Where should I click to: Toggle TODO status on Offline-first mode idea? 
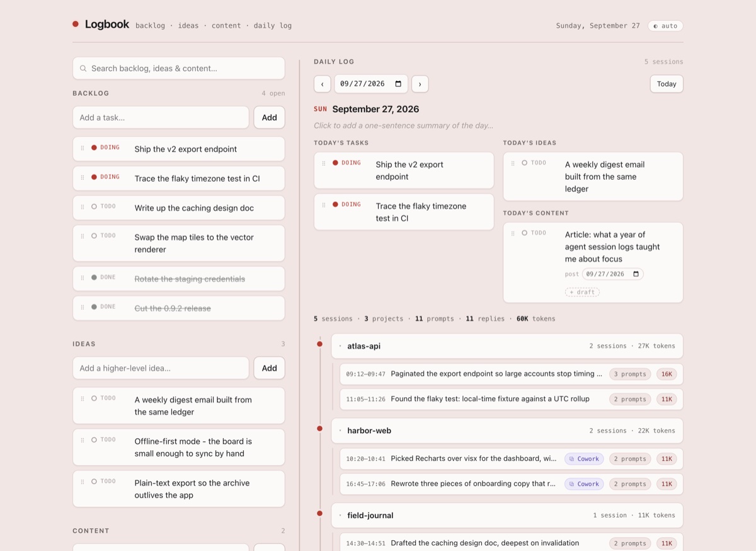103,439
